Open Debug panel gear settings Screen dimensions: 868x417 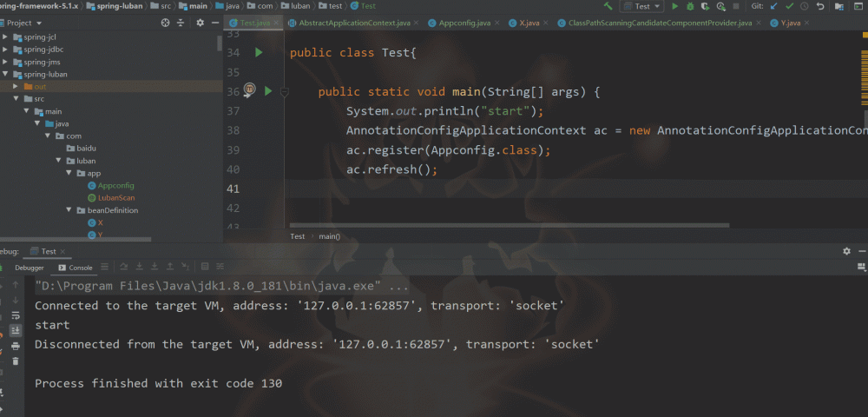click(846, 251)
